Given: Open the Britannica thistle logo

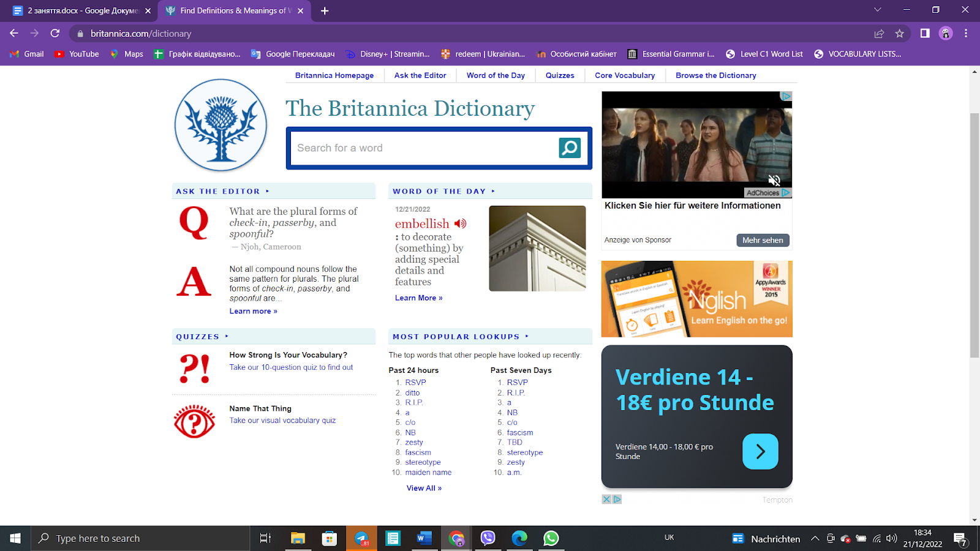Looking at the screenshot, I should point(221,125).
